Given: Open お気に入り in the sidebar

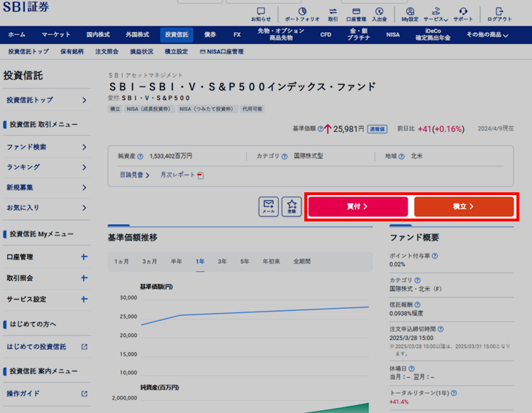Looking at the screenshot, I should [x=47, y=208].
